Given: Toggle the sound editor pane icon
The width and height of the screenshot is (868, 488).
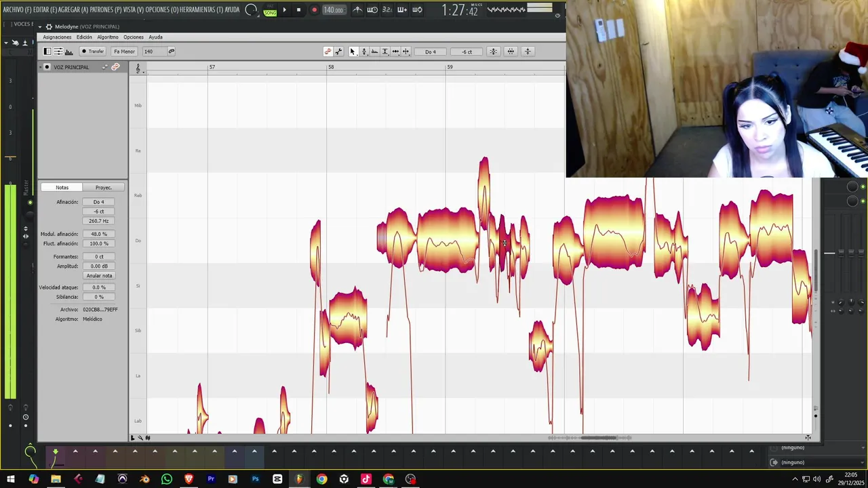Looking at the screenshot, I should (68, 52).
